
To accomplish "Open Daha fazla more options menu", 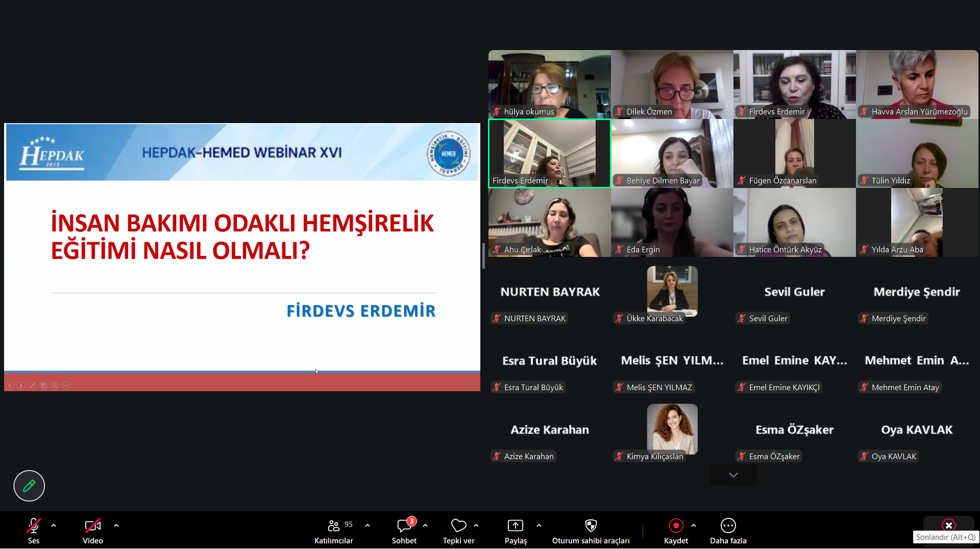I will pyautogui.click(x=728, y=531).
